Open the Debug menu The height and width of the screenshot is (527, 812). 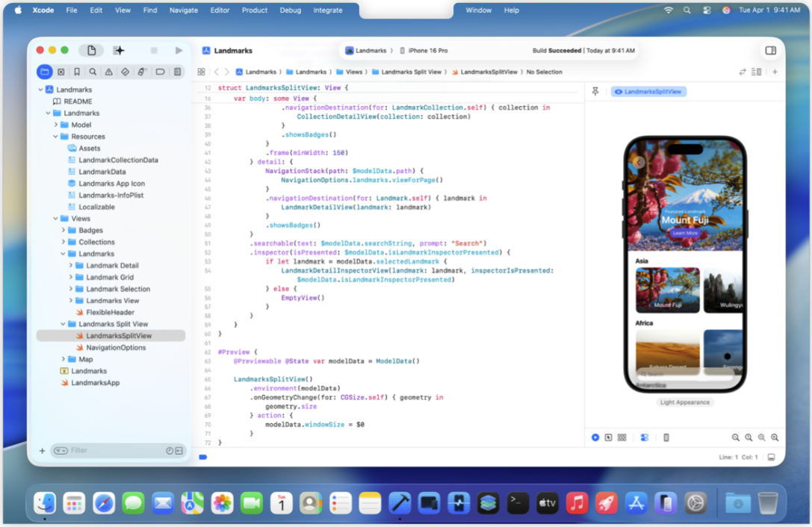click(x=290, y=10)
